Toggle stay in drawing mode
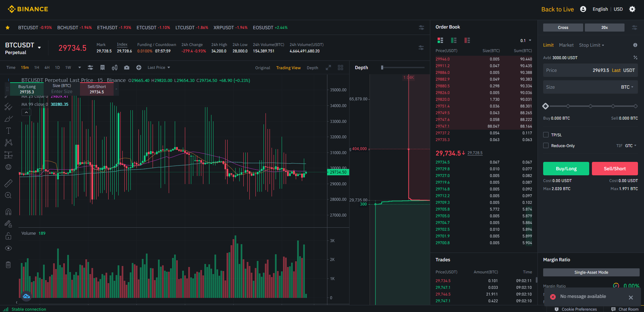This screenshot has width=644, height=312. (8, 224)
